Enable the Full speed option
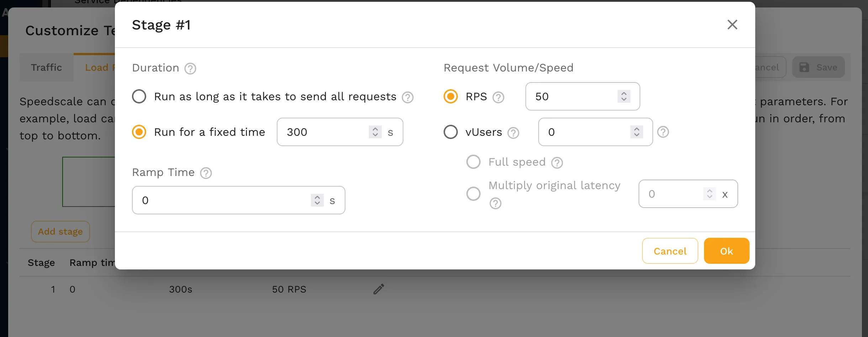Viewport: 868px width, 337px height. [473, 162]
